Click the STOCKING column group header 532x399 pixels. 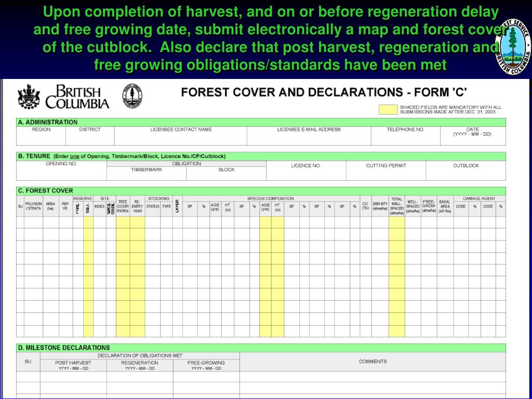point(159,198)
